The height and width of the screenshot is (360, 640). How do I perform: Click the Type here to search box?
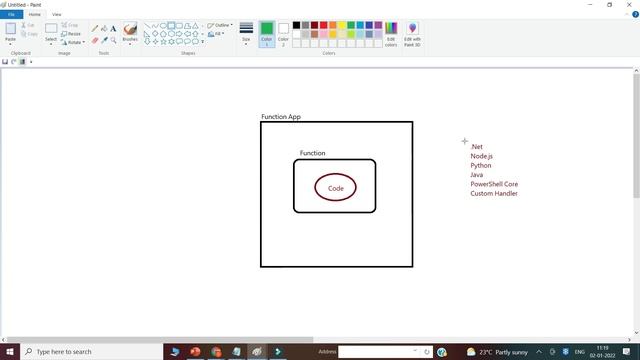[91, 351]
